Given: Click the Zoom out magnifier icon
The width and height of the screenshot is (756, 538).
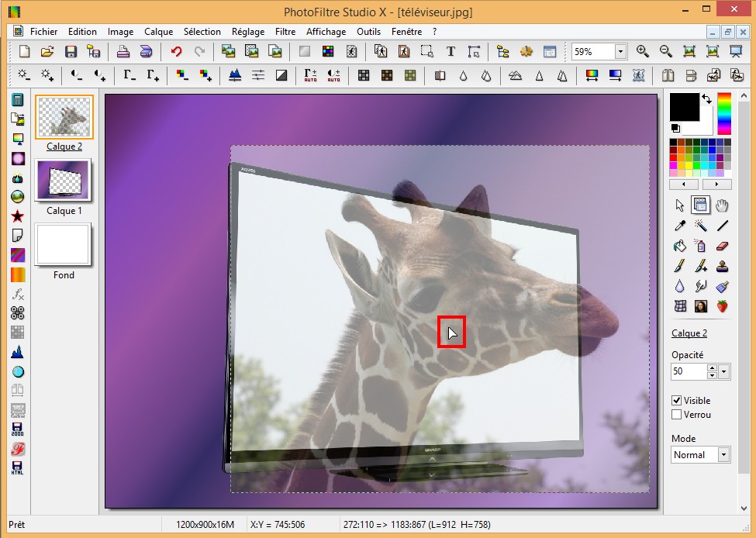Looking at the screenshot, I should tap(666, 51).
